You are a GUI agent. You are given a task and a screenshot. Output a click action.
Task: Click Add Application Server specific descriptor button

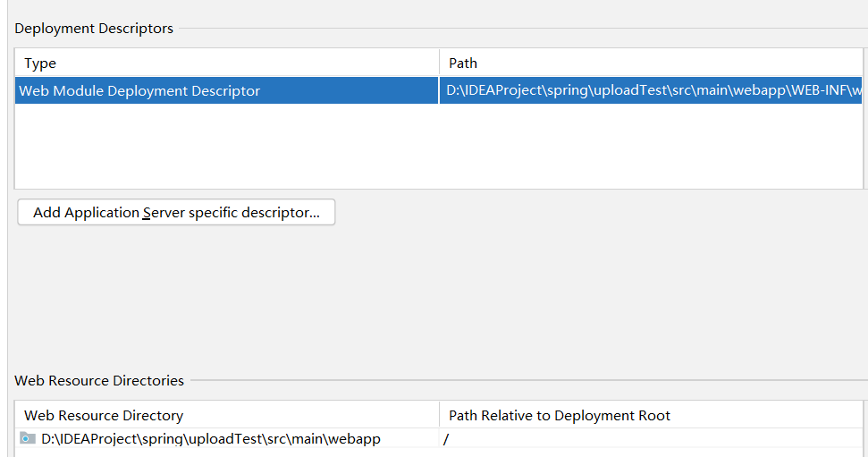coord(176,213)
